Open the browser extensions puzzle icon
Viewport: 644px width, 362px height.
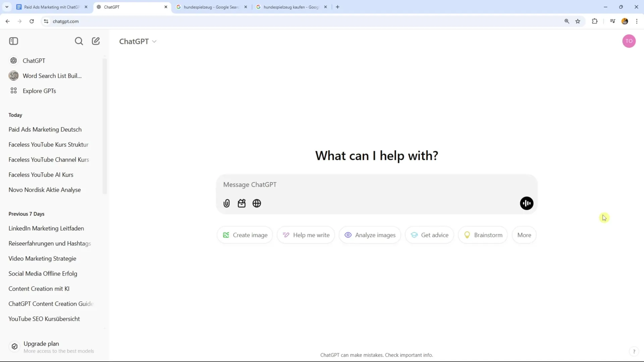(595, 21)
